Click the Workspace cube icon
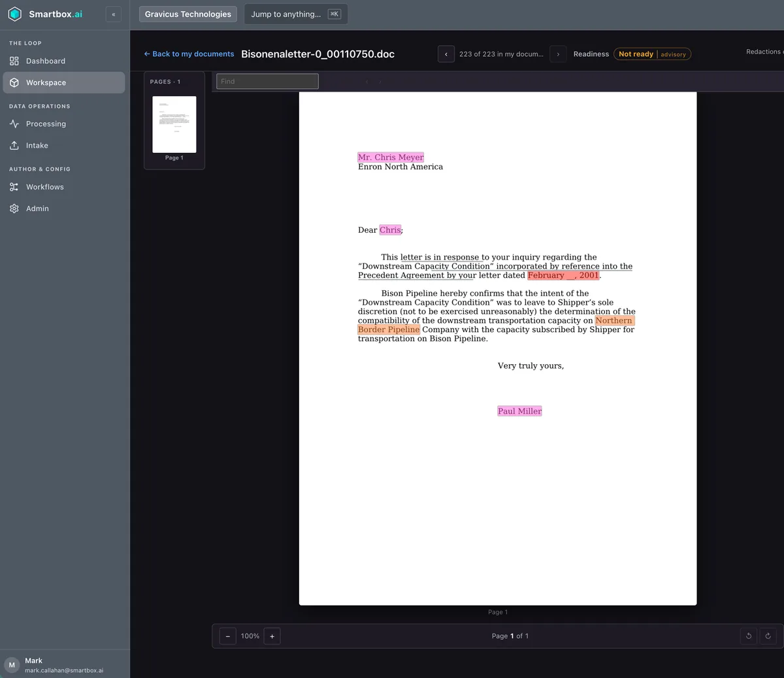This screenshot has height=678, width=784. (x=14, y=82)
